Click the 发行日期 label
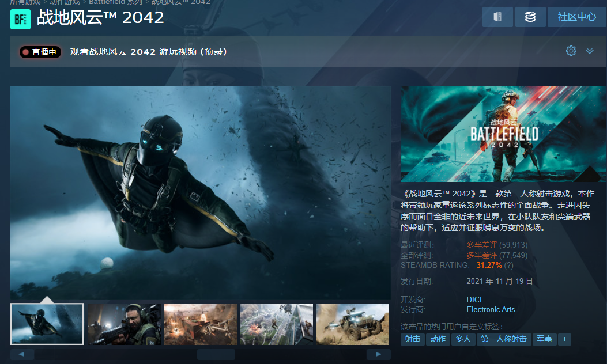 (417, 281)
